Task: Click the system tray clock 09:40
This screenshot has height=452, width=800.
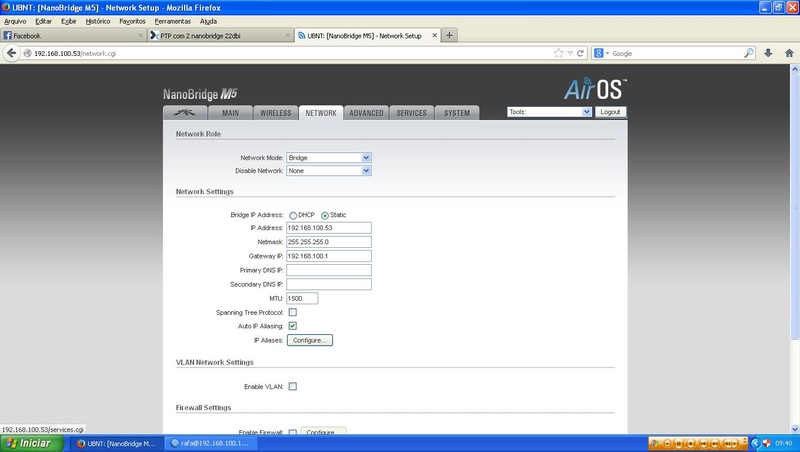Action: tap(784, 443)
